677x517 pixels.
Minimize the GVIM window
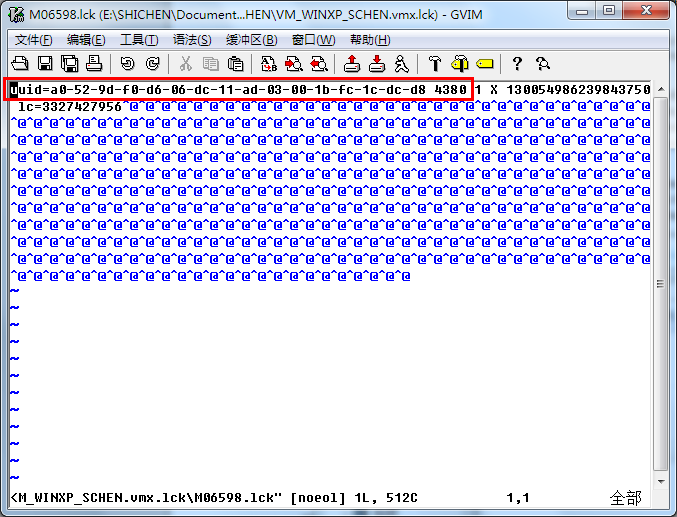point(582,11)
